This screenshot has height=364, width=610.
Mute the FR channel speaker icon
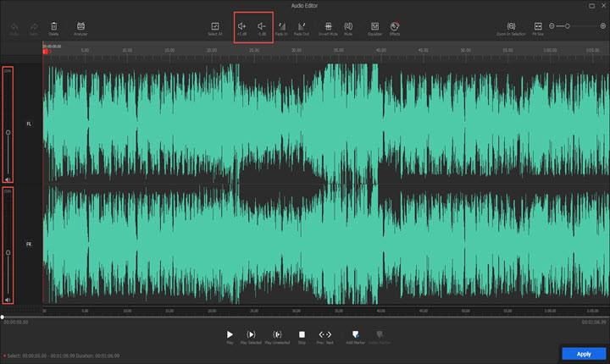[x=8, y=299]
